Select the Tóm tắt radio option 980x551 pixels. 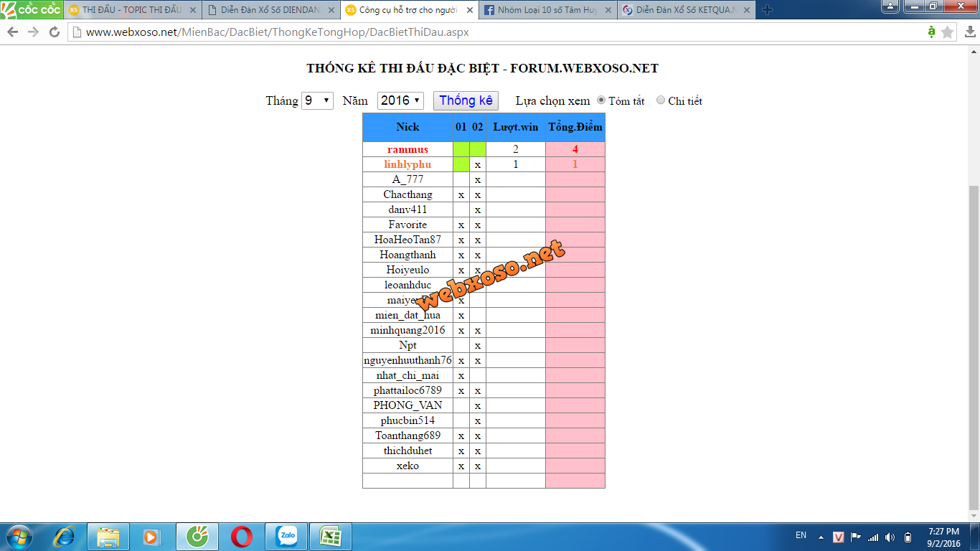point(601,100)
